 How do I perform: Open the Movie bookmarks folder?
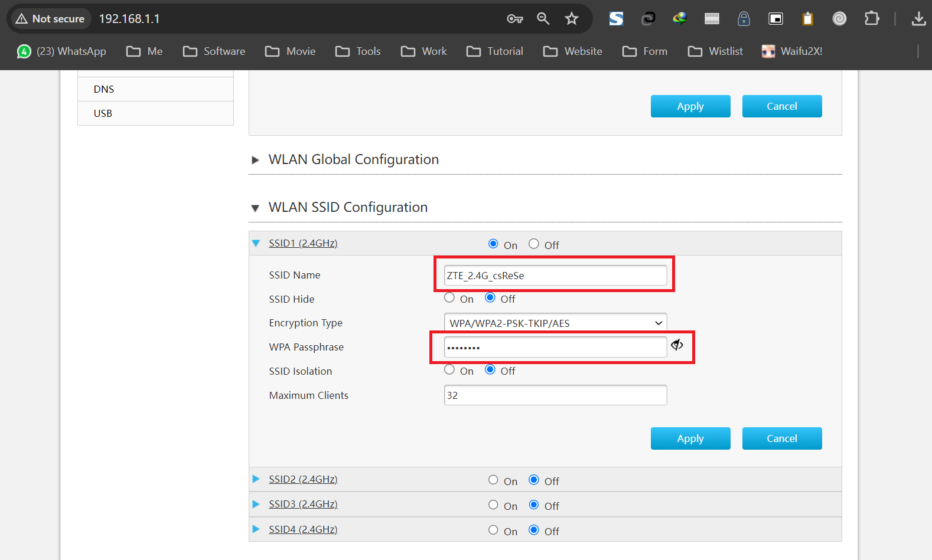coord(290,51)
